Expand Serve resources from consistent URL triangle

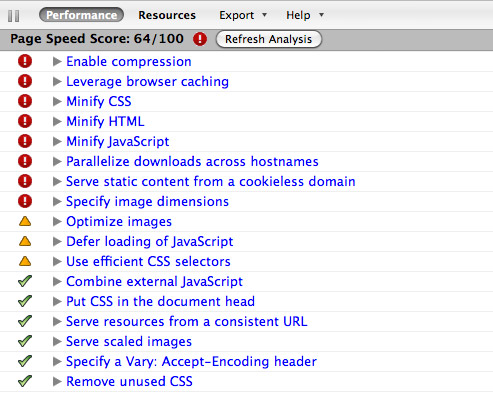[x=57, y=321]
